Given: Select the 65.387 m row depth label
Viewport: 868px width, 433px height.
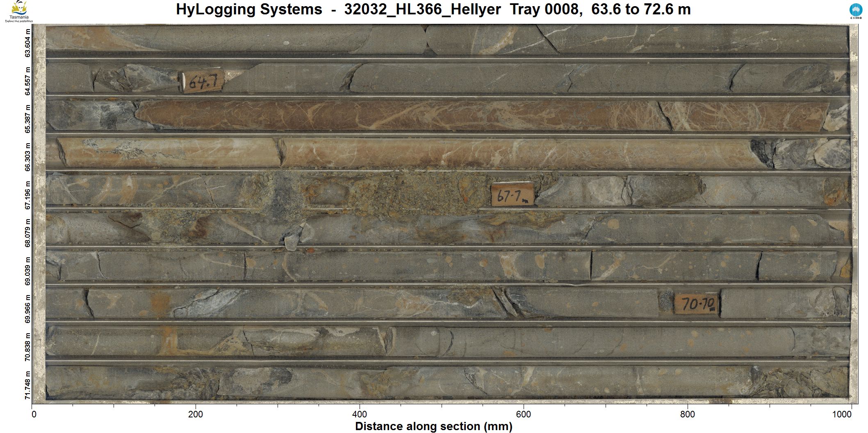Looking at the screenshot, I should click(27, 119).
